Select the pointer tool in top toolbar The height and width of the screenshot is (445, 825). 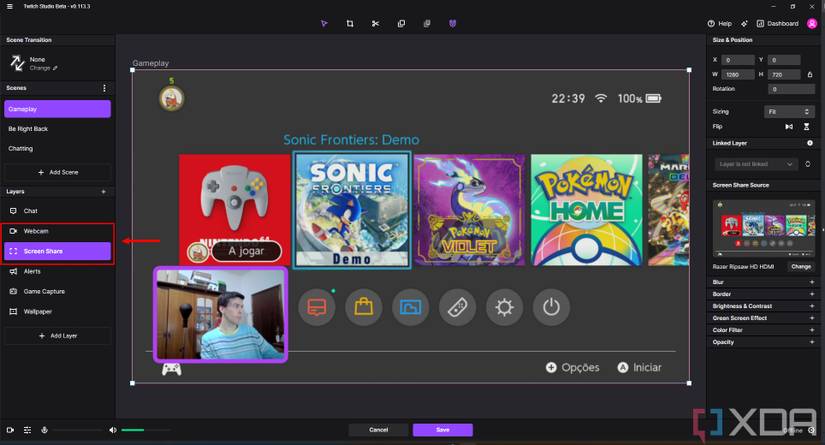coord(324,23)
